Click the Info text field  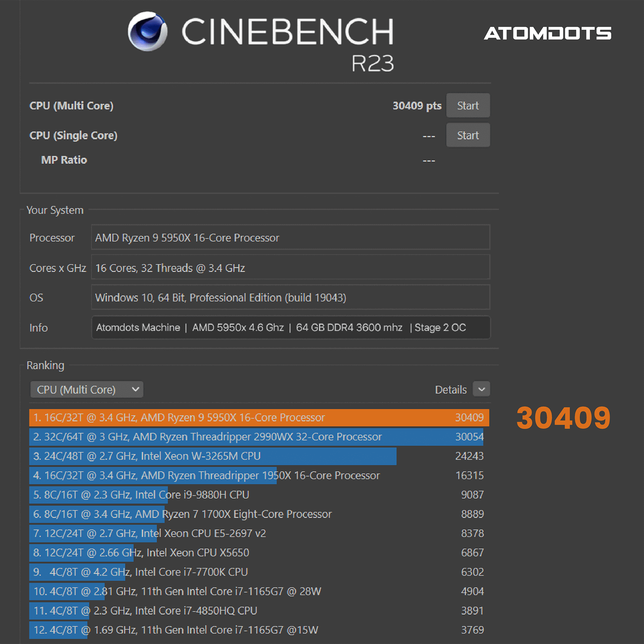click(290, 328)
